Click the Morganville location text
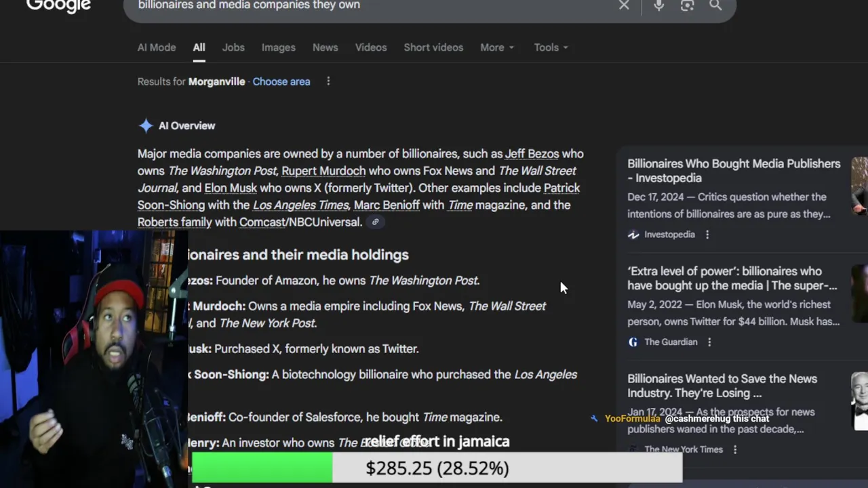The width and height of the screenshot is (868, 488). [x=216, y=81]
